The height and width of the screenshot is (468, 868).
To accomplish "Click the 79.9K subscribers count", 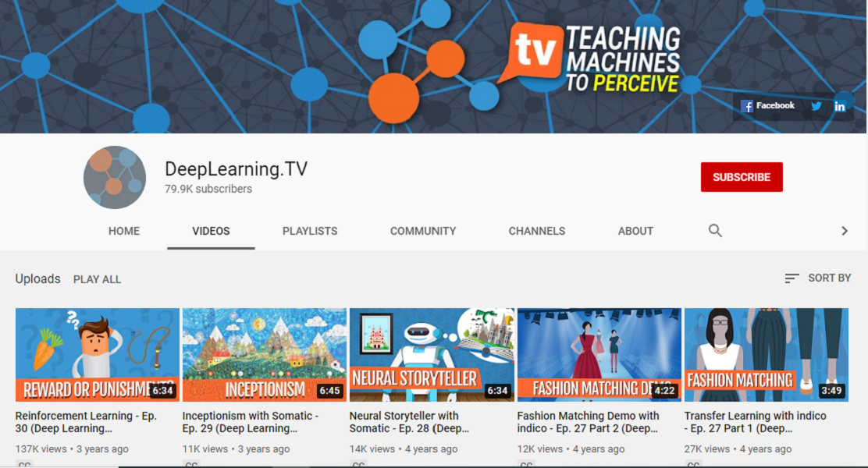I will pos(208,190).
